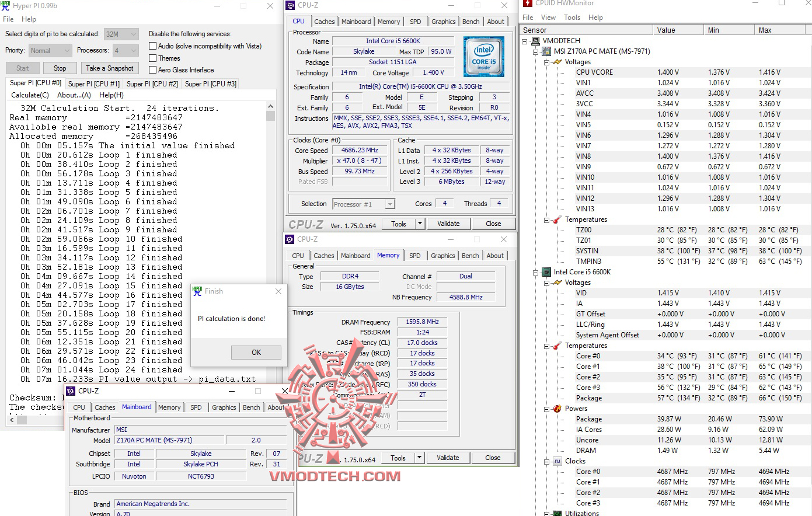
Task: Collapse the VMODTECH tree node
Action: [525, 41]
